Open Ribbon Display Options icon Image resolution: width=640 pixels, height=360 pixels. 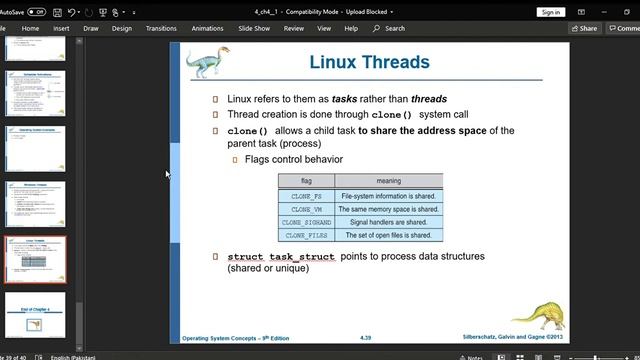581,12
